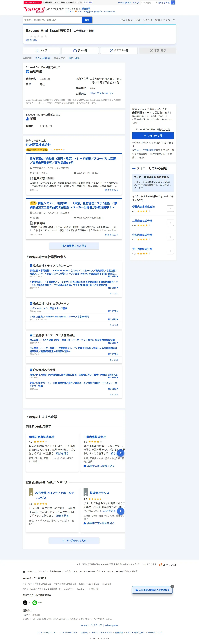Follow 三菱商事株式会社 with plus button

pyautogui.click(x=170, y=223)
